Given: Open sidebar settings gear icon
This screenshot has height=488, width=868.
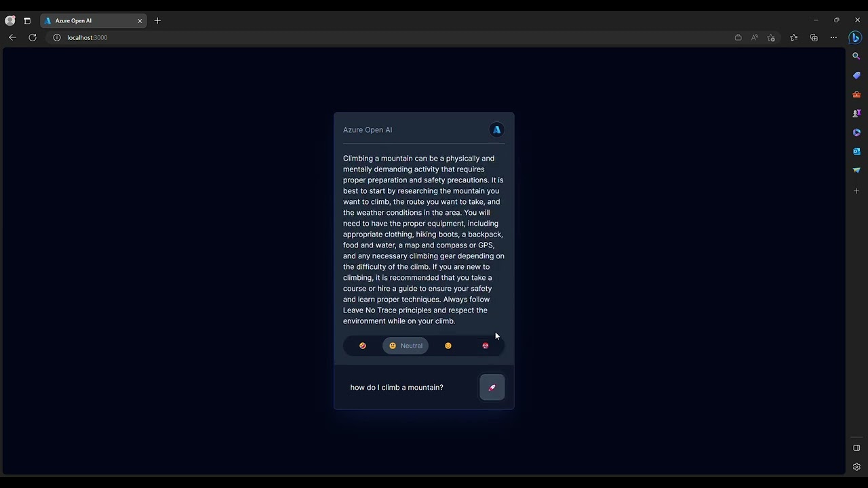Looking at the screenshot, I should click(x=856, y=467).
